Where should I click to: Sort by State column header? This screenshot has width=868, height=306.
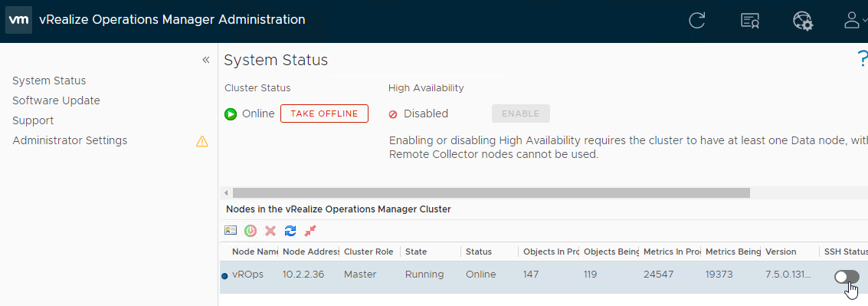pos(416,252)
